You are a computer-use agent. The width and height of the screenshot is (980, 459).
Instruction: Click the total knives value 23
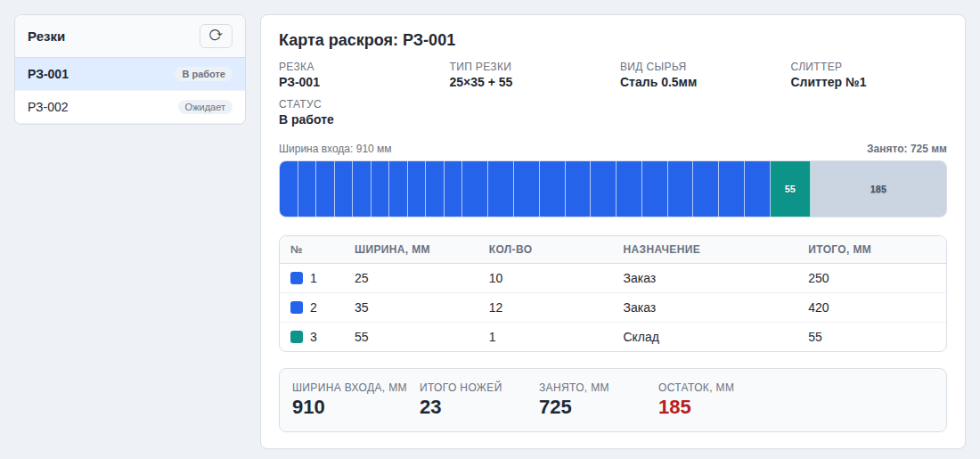(x=430, y=407)
